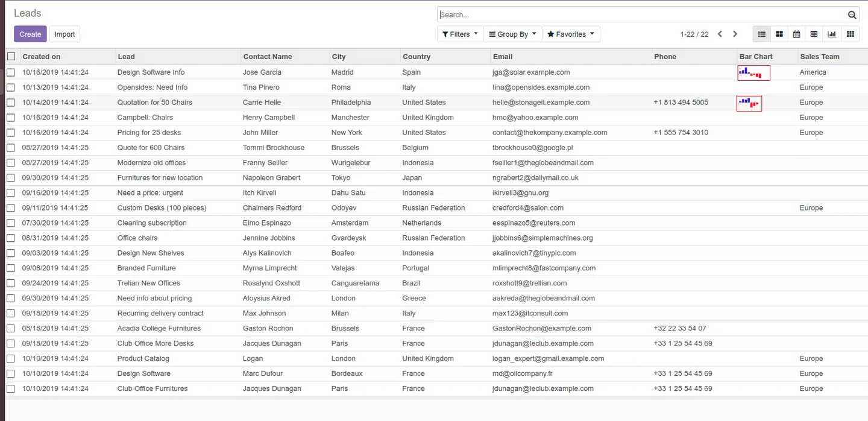Open lead Need a price: urgent
The width and height of the screenshot is (868, 421).
click(150, 193)
